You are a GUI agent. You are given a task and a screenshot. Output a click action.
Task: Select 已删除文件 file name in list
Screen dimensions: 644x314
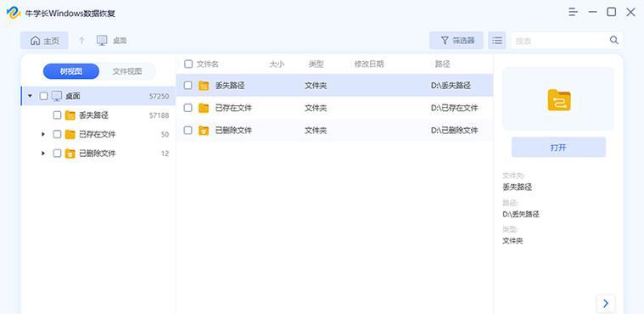(x=233, y=131)
